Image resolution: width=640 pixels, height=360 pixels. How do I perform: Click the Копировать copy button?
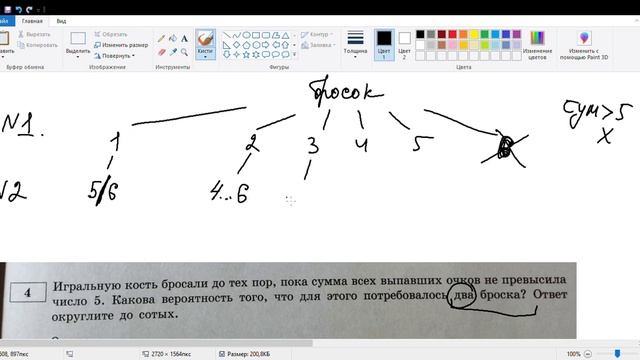(38, 45)
